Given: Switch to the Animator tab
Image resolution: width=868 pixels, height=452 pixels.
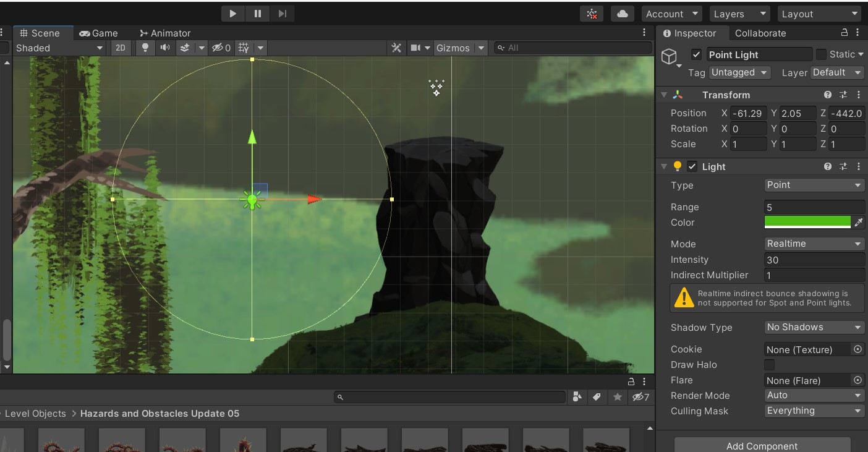Looking at the screenshot, I should [165, 33].
